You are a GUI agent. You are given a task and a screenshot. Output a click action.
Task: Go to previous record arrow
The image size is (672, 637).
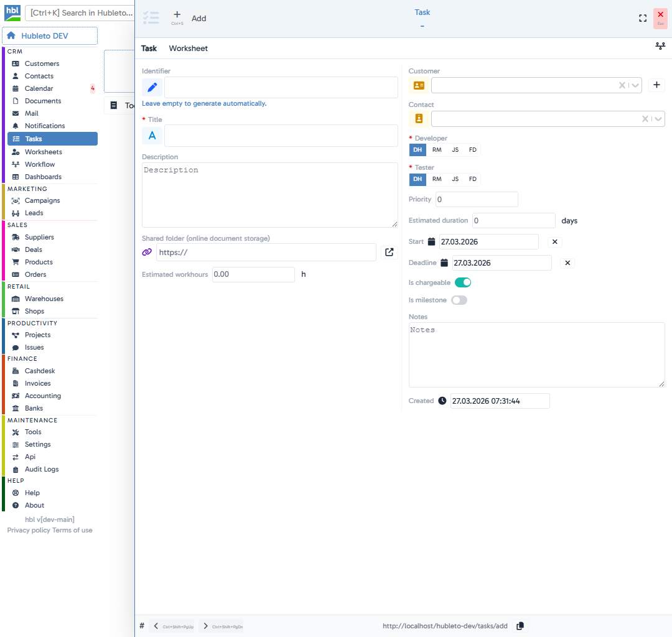coord(156,626)
